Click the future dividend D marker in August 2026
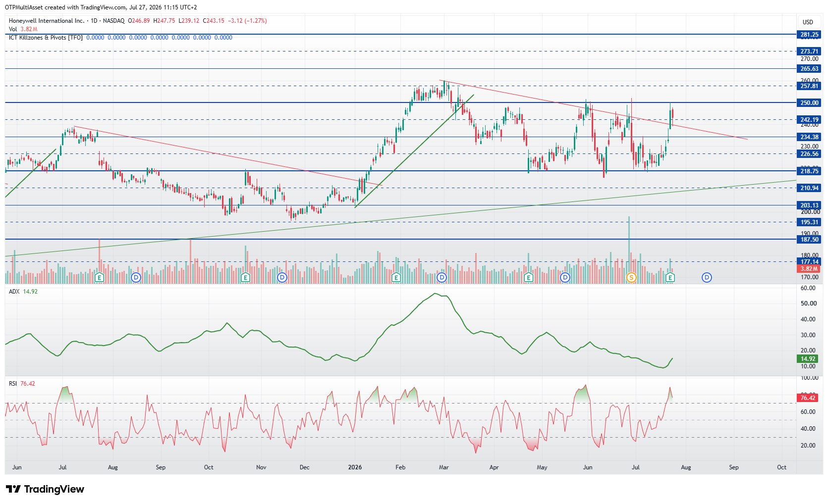 click(x=707, y=278)
